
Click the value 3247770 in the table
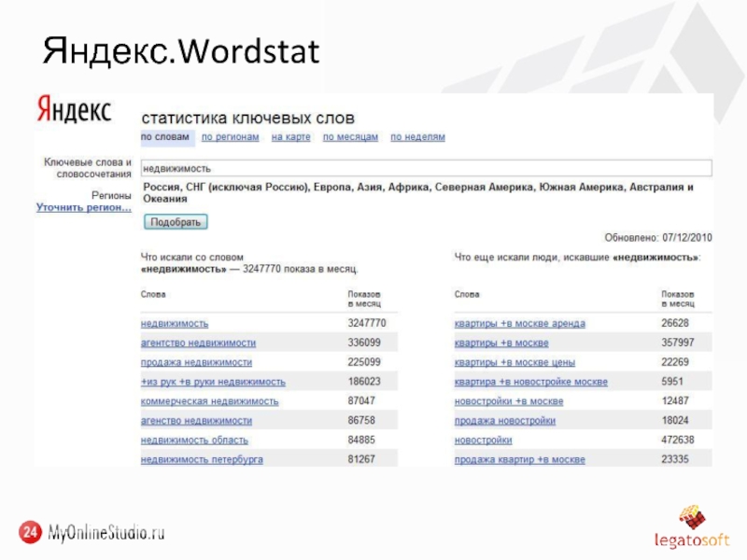pos(367,323)
